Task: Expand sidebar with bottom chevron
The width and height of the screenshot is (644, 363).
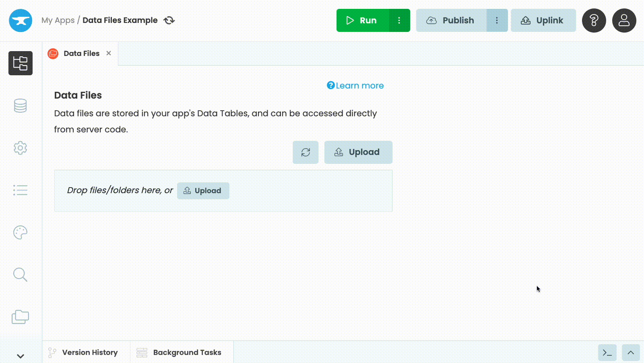Action: click(x=21, y=356)
